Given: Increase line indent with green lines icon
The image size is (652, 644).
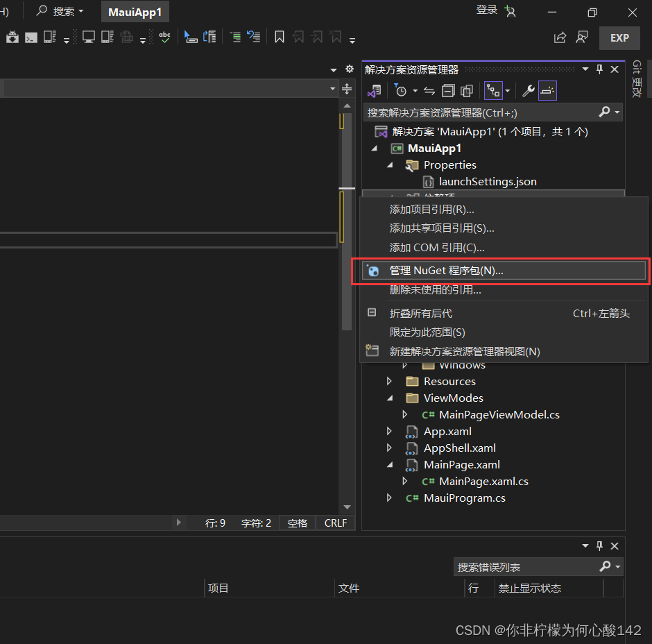Looking at the screenshot, I should point(235,37).
